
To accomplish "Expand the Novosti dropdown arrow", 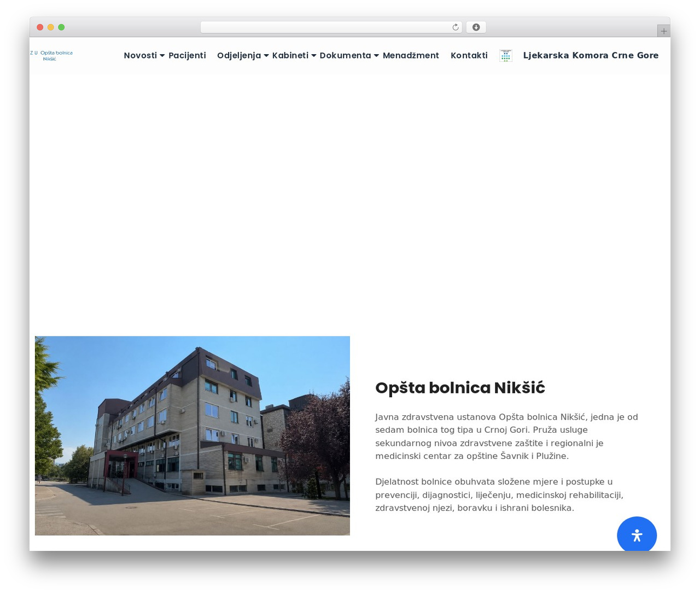I will tap(162, 56).
